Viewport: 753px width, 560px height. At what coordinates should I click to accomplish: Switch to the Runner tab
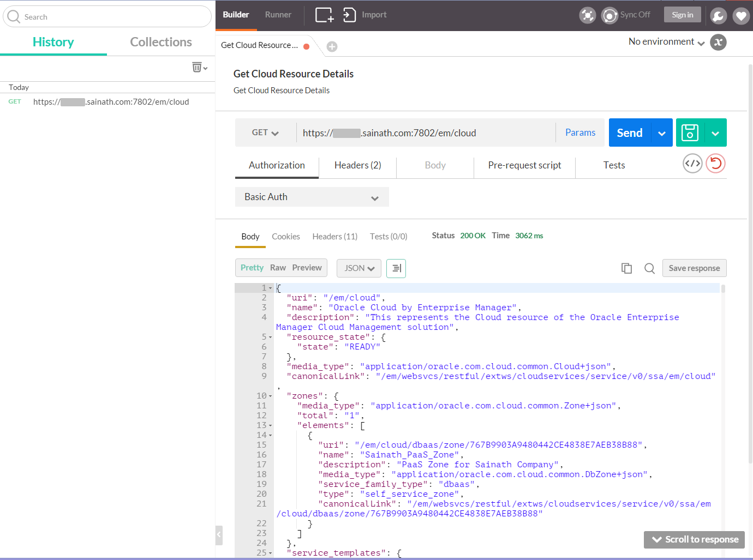pyautogui.click(x=278, y=15)
